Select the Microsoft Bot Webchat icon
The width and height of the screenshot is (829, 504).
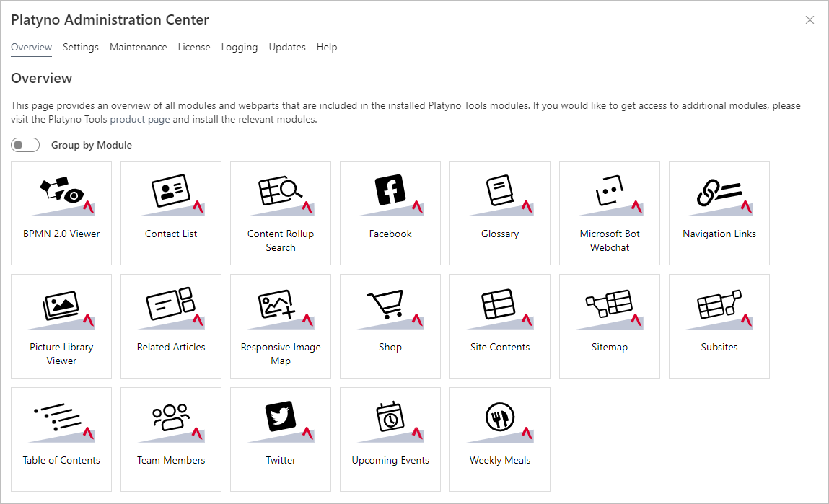[610, 195]
